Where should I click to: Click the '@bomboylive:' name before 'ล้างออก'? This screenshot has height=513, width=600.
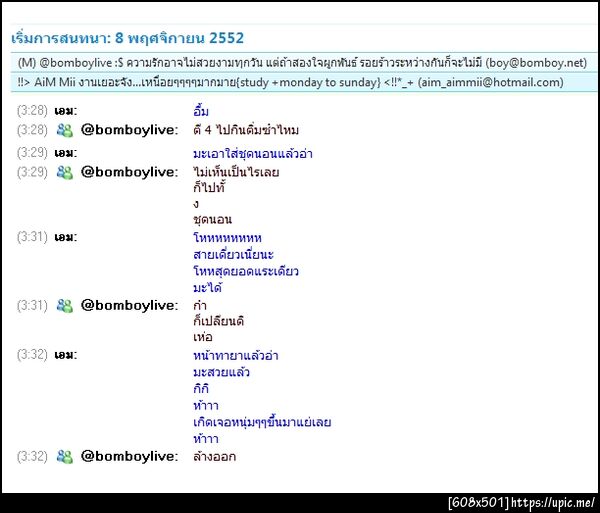[130, 456]
